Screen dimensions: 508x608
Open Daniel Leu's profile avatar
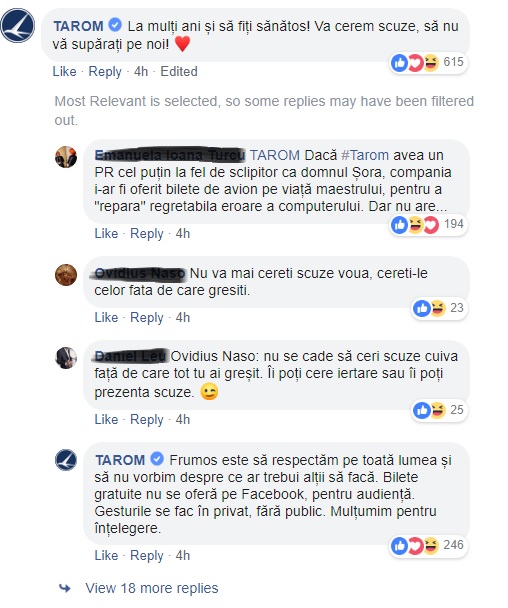[66, 358]
